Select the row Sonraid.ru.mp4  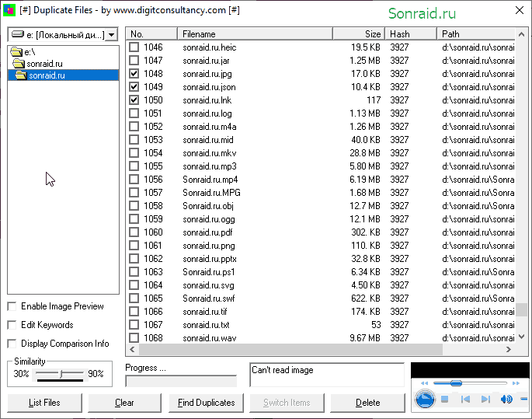(x=321, y=180)
